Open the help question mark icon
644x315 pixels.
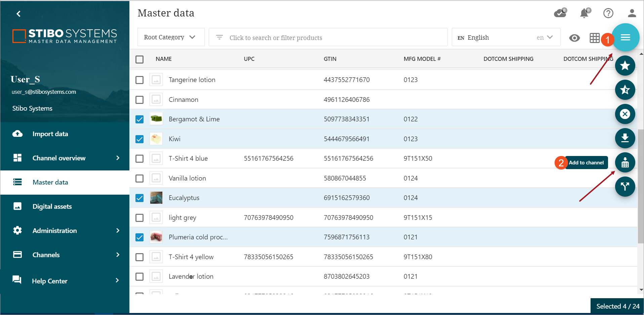608,13
